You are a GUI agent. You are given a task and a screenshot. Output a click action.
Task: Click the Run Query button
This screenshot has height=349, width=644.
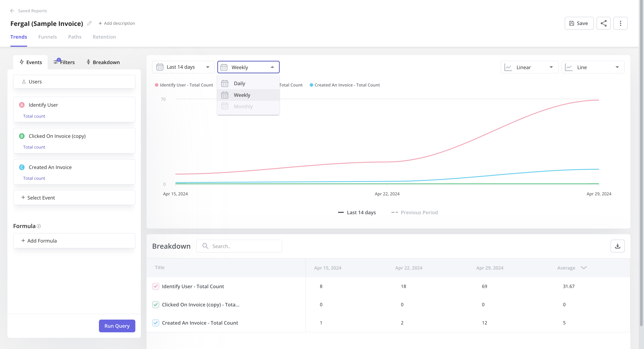pyautogui.click(x=117, y=326)
